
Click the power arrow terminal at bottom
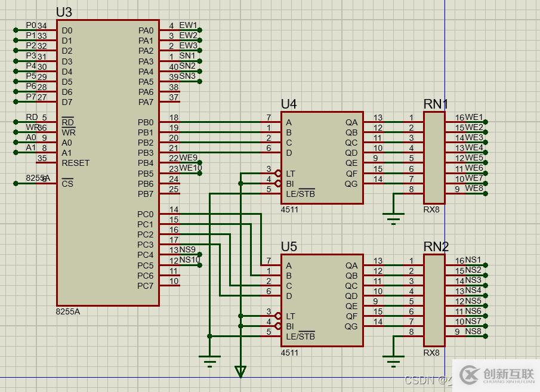pos(240,372)
